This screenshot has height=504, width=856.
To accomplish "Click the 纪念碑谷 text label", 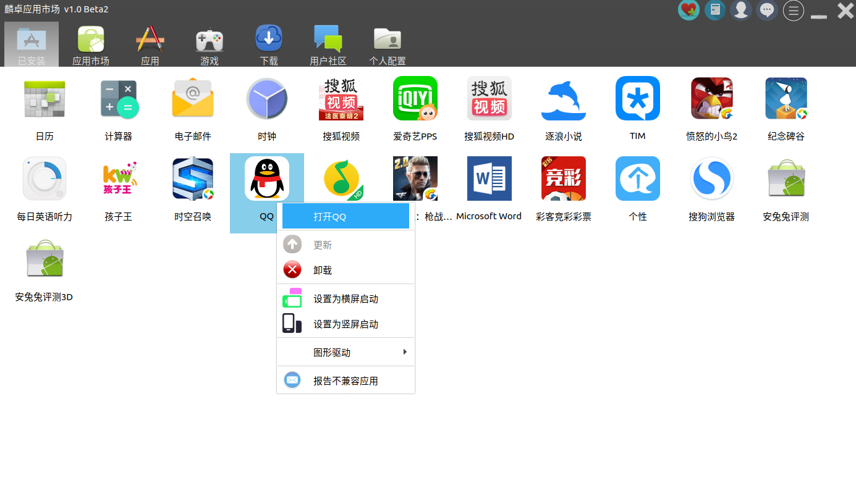I will 786,136.
